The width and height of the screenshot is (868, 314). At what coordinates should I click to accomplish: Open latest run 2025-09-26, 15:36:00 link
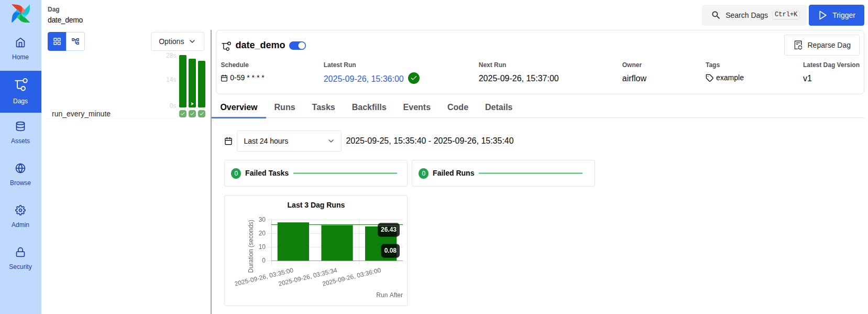click(363, 79)
